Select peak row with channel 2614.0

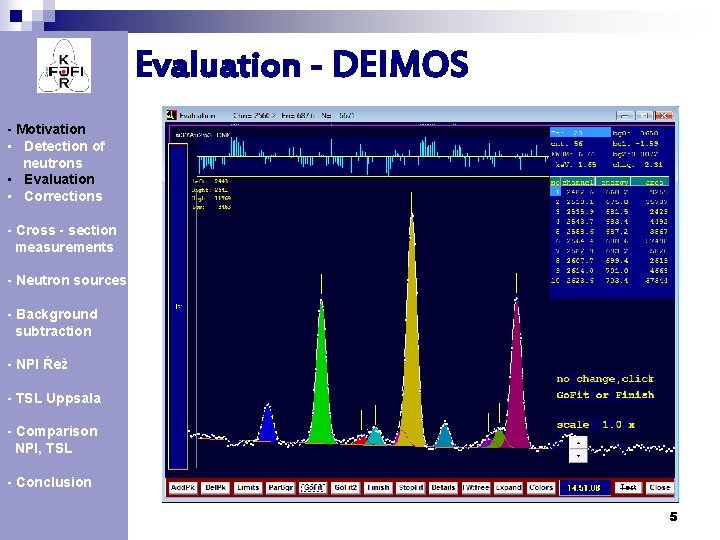click(x=611, y=270)
